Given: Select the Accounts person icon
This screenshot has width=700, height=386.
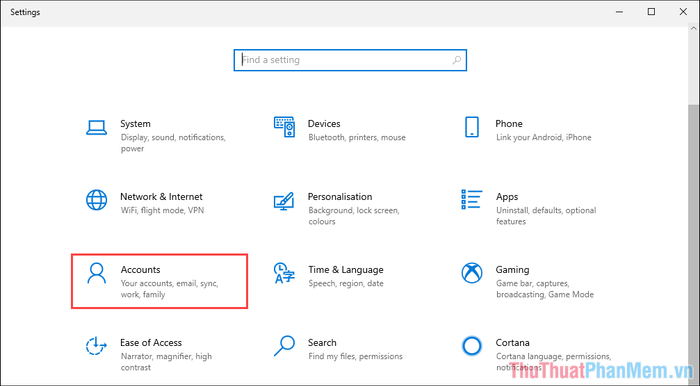Looking at the screenshot, I should click(96, 273).
